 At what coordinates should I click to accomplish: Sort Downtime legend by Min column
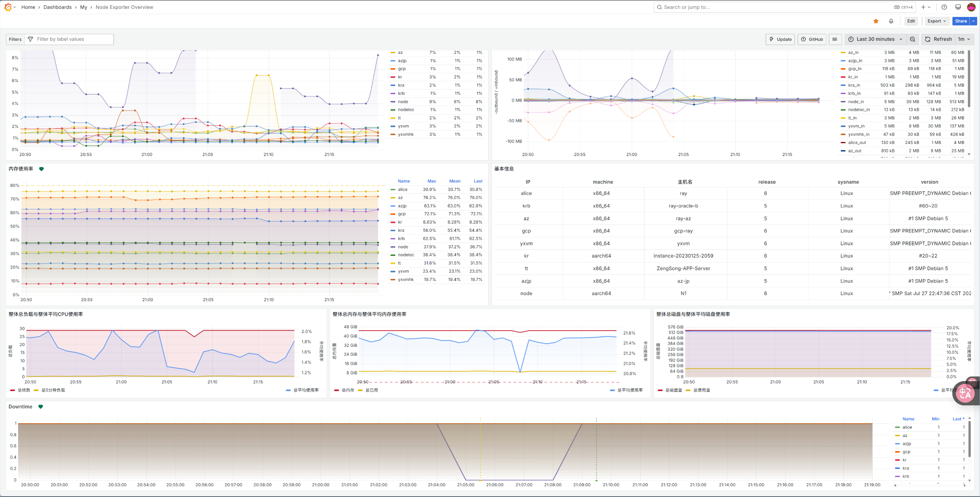(935, 419)
